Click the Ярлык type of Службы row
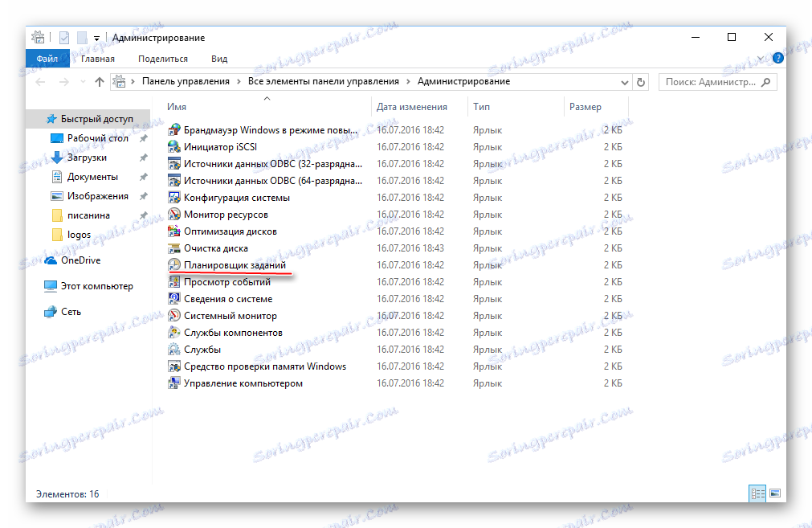Image resolution: width=812 pixels, height=528 pixels. tap(488, 350)
